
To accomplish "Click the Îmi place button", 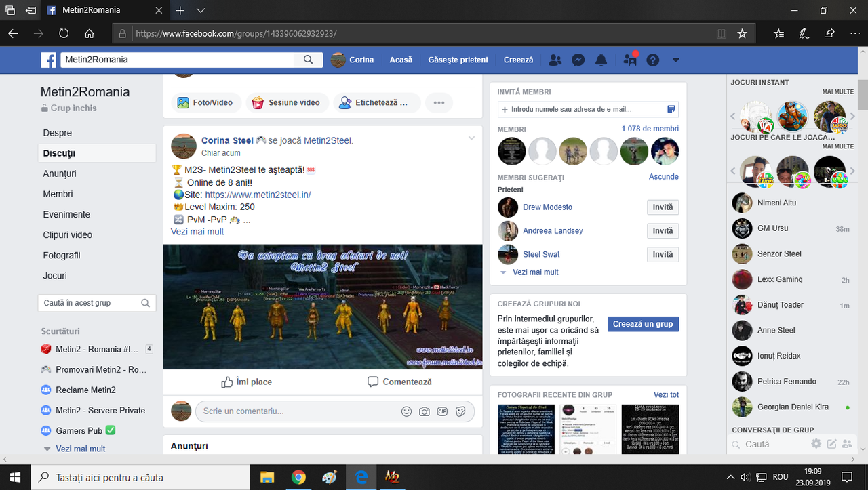I will pyautogui.click(x=246, y=382).
